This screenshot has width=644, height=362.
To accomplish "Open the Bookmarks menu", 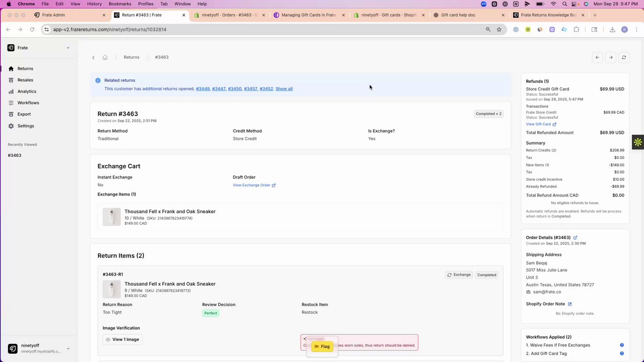I will (120, 4).
